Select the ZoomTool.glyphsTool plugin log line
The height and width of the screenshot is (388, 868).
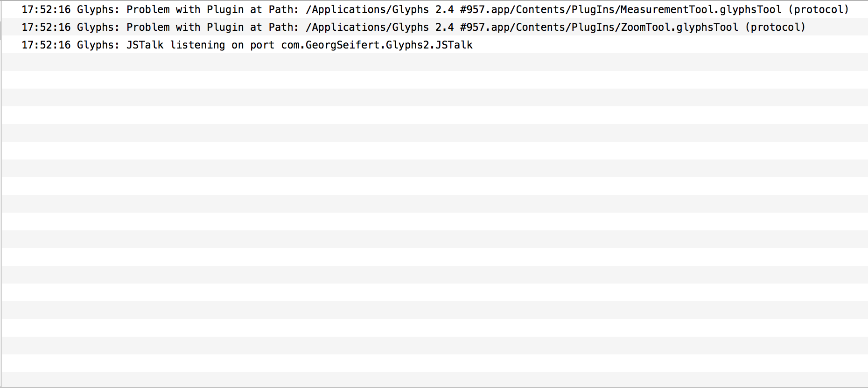pyautogui.click(x=413, y=27)
